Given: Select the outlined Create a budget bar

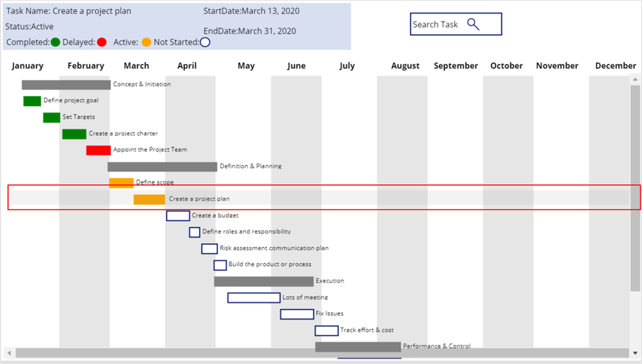Looking at the screenshot, I should coord(178,216).
